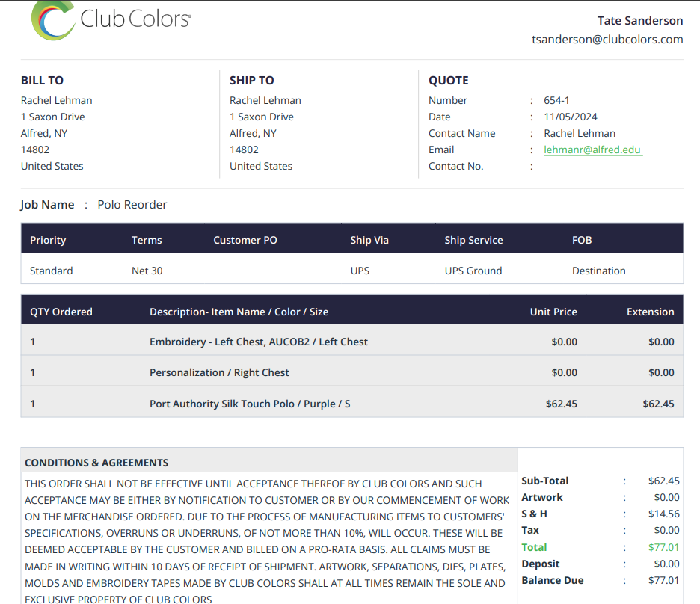The width and height of the screenshot is (700, 604).
Task: Click quote number 654-1
Action: [556, 100]
